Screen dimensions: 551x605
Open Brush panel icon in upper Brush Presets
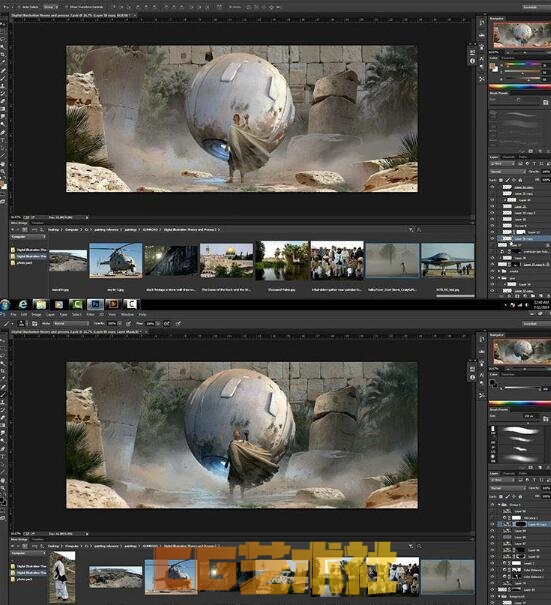point(545,102)
